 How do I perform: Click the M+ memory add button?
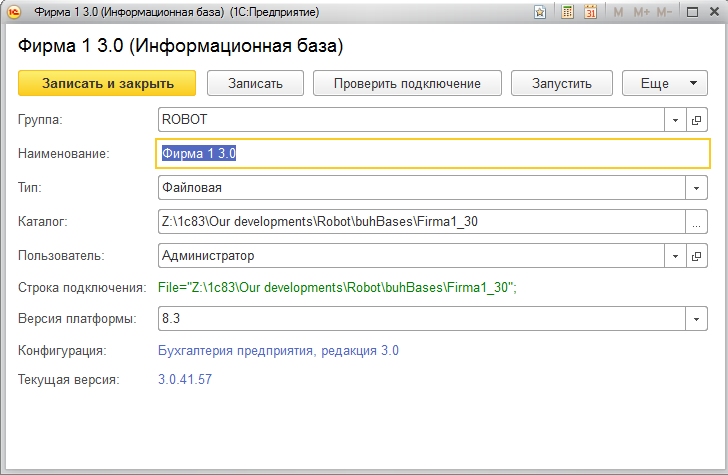pos(642,12)
